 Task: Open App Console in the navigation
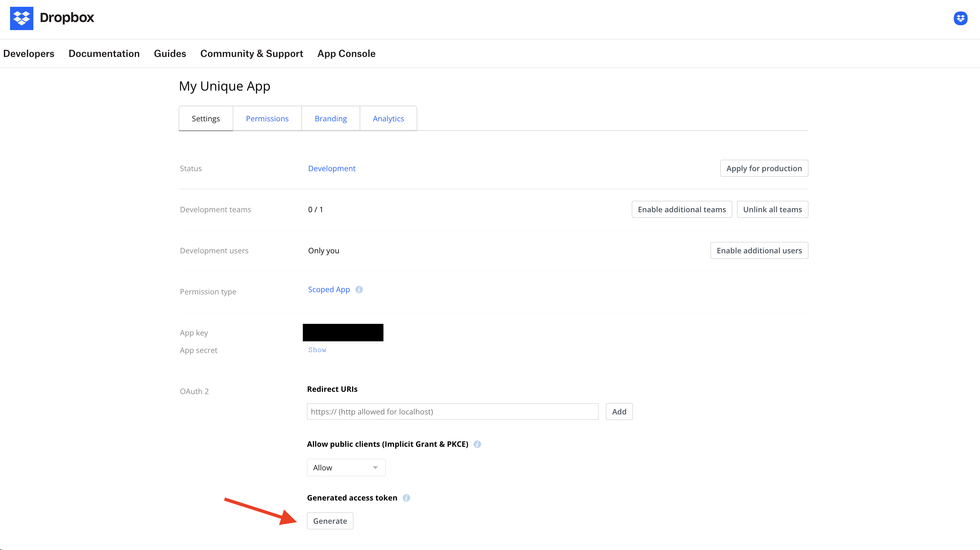pyautogui.click(x=346, y=54)
